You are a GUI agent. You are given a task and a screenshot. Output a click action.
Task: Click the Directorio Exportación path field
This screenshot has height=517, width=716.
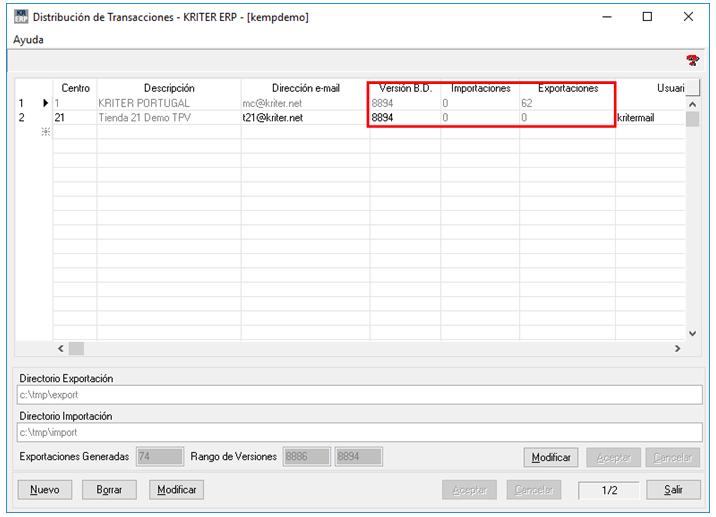click(x=359, y=395)
